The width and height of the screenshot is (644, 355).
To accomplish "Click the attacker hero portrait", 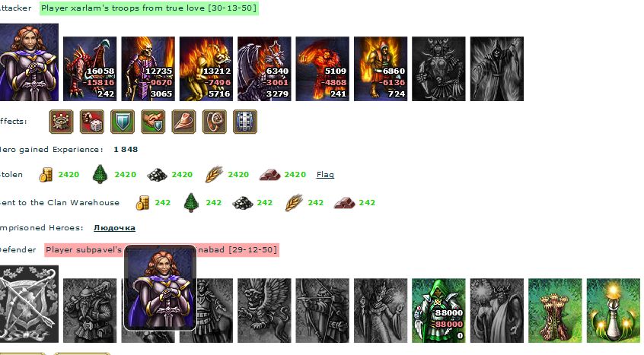I will click(x=29, y=62).
